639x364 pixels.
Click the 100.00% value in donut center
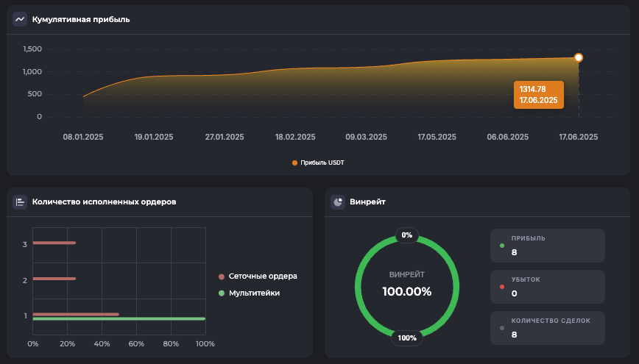click(x=407, y=291)
